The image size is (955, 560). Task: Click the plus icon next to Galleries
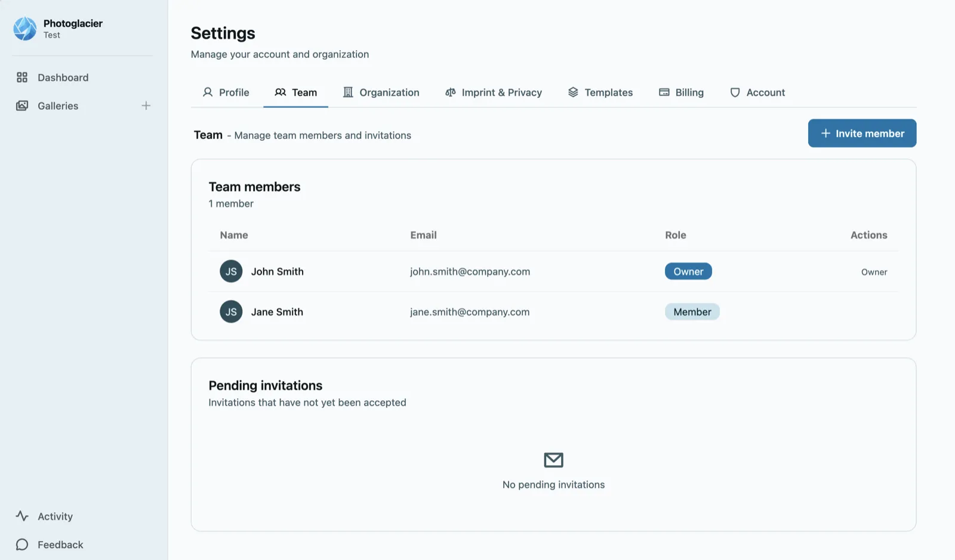pyautogui.click(x=146, y=106)
